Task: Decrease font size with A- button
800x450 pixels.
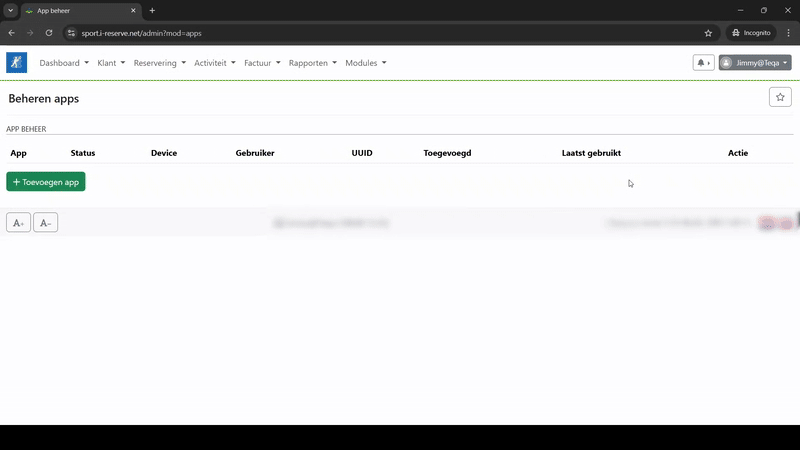Action: 45,223
